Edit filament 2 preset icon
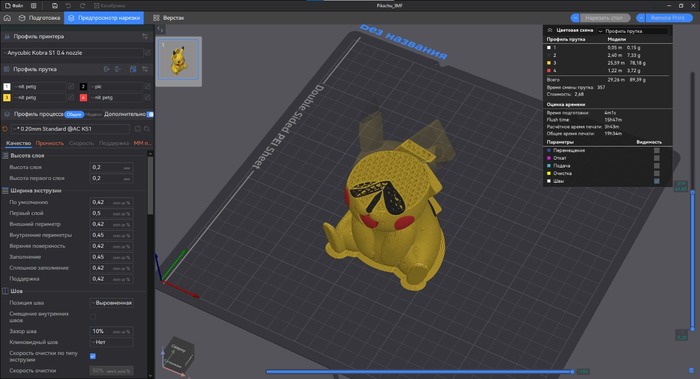Viewport: 700px width, 379px height. click(x=147, y=86)
